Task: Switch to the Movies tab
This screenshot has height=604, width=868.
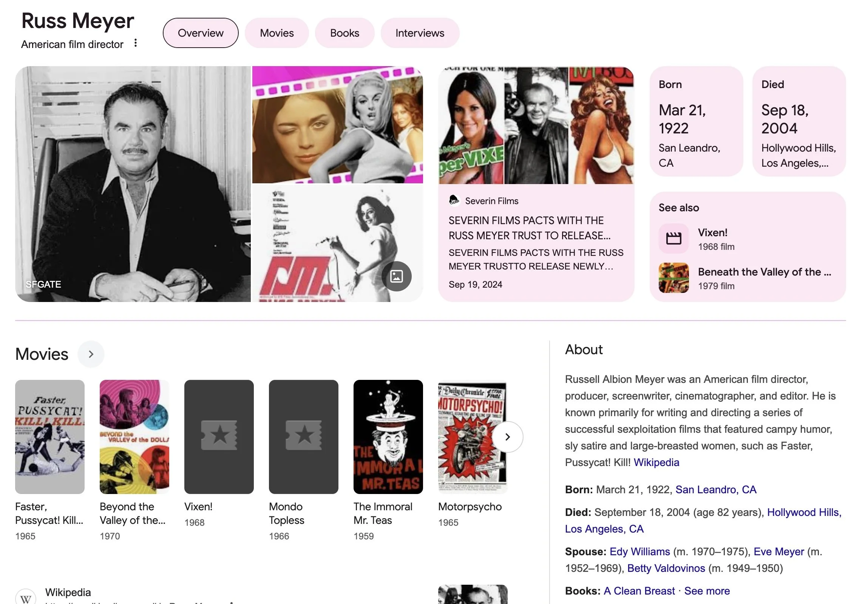Action: [x=276, y=33]
